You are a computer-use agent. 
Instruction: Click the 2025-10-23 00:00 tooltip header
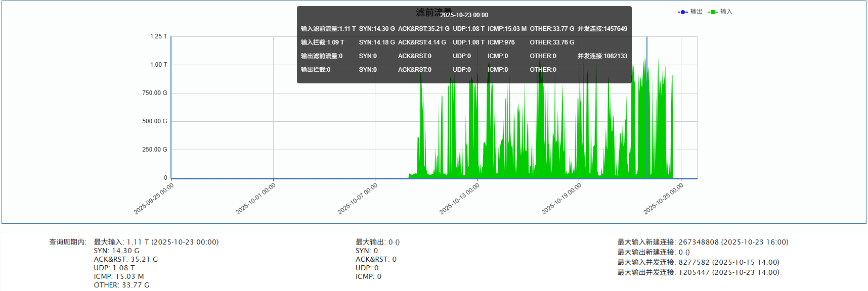[x=464, y=15]
